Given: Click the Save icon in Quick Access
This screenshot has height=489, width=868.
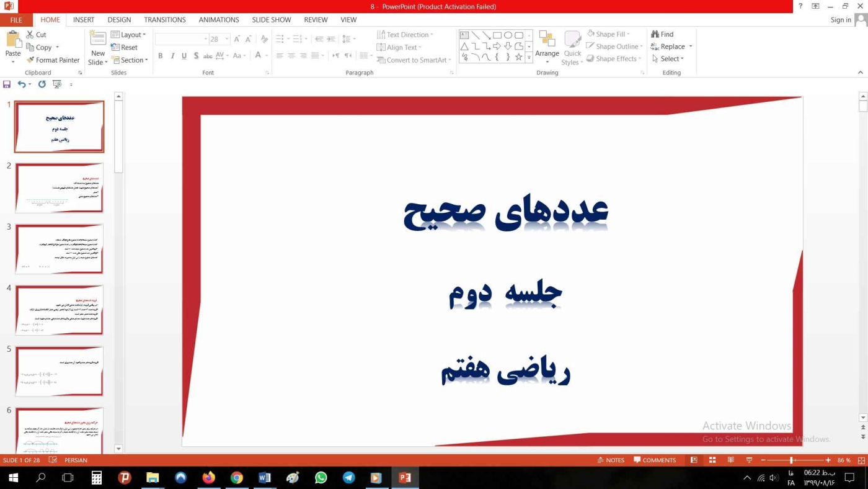Looking at the screenshot, I should pos(7,84).
